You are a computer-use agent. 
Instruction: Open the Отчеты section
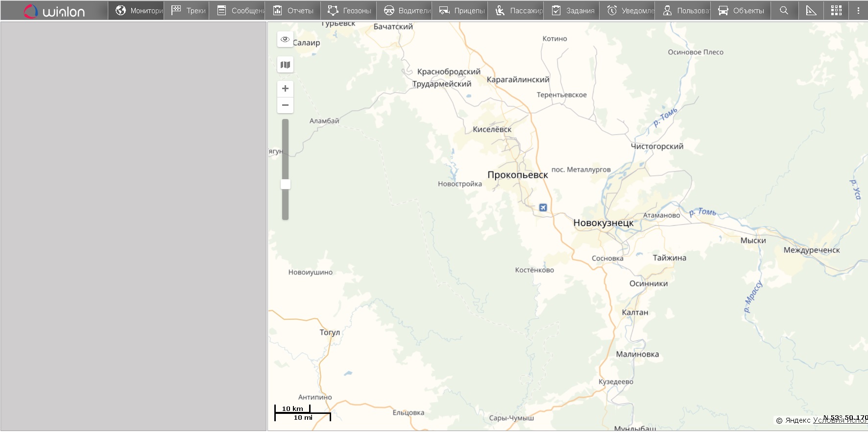293,11
